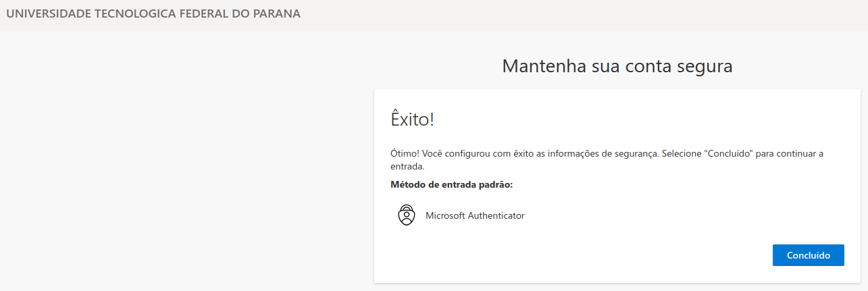Viewport: 868px width, 291px height.
Task: Click the word "padrão:" in the bold label
Action: pos(498,184)
